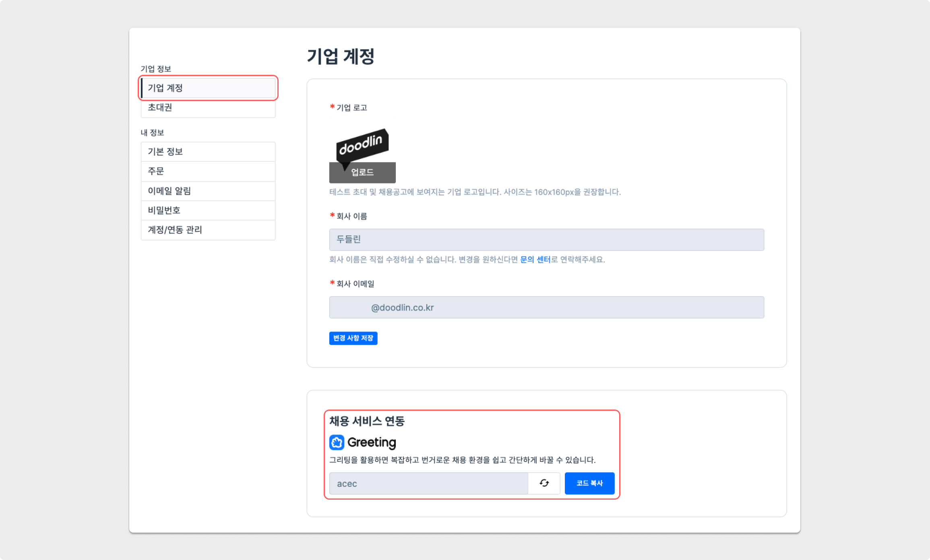
Task: Click the integration code field showing acec
Action: click(x=428, y=484)
